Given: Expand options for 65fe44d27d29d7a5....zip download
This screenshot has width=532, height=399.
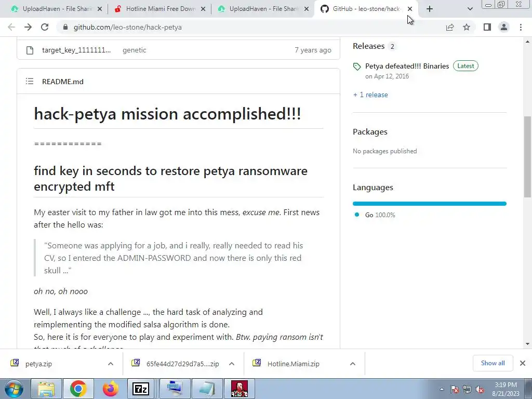Looking at the screenshot, I should pyautogui.click(x=232, y=364).
